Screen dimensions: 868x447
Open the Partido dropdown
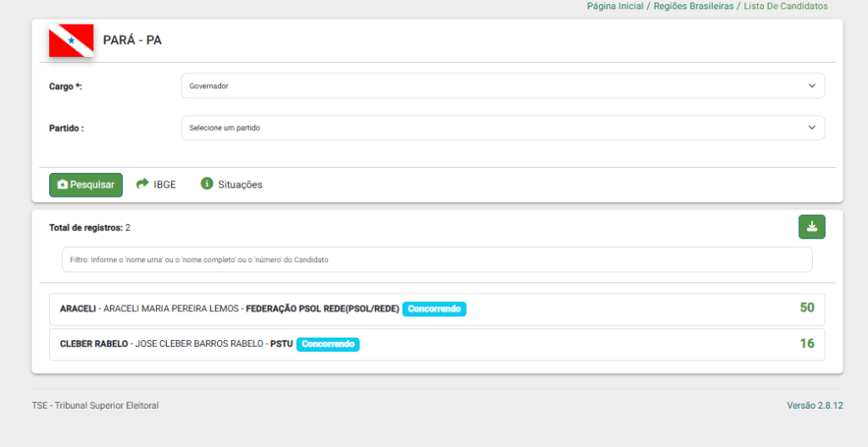(504, 128)
